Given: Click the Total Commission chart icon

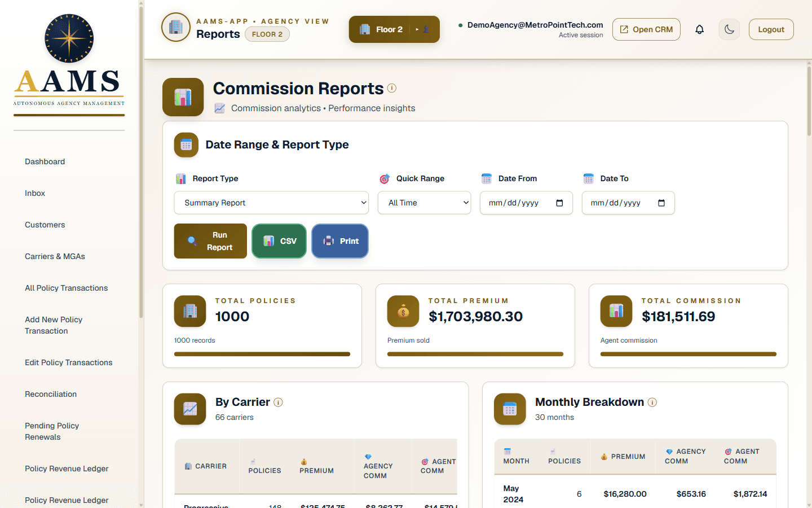Looking at the screenshot, I should pos(616,311).
